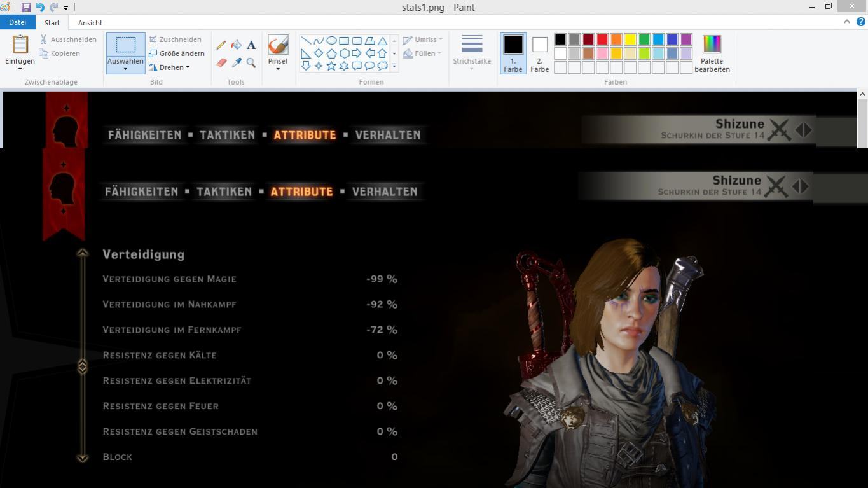
Task: Open Paint Help question mark icon
Action: 861,22
